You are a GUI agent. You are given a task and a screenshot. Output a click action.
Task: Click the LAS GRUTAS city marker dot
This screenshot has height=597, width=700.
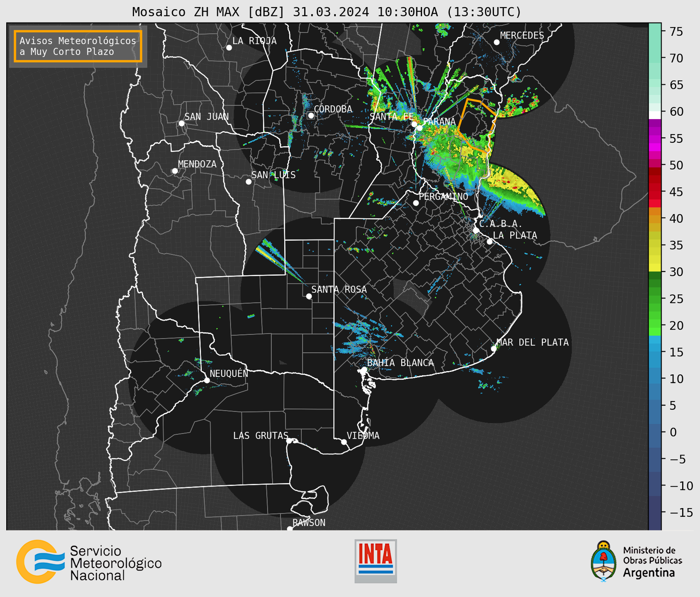[289, 441]
